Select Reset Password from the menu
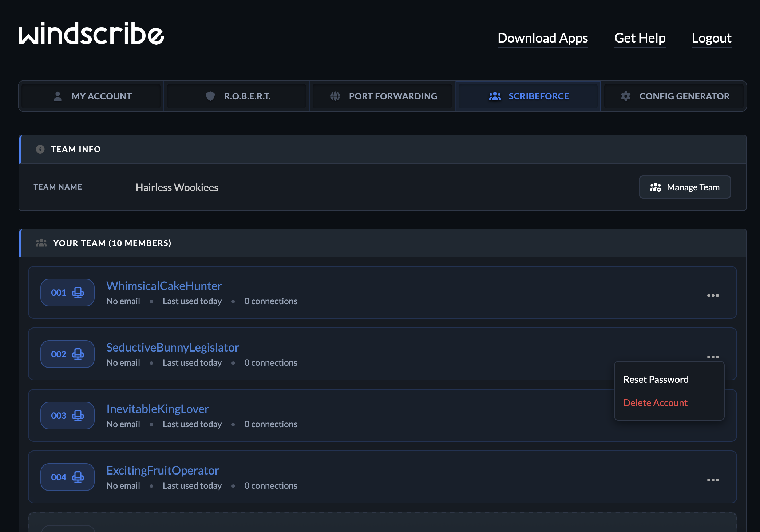Screen dimensions: 760x532 [x=656, y=380]
